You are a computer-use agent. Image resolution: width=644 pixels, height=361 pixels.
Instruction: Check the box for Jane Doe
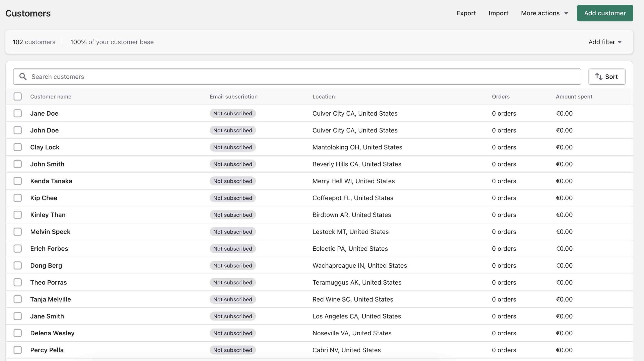[18, 113]
